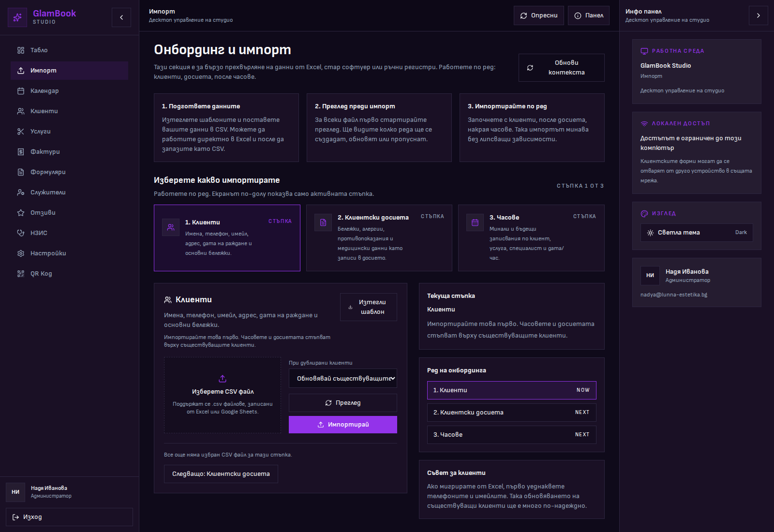
Task: Toggle the Светла тема theme switch
Action: (696, 233)
